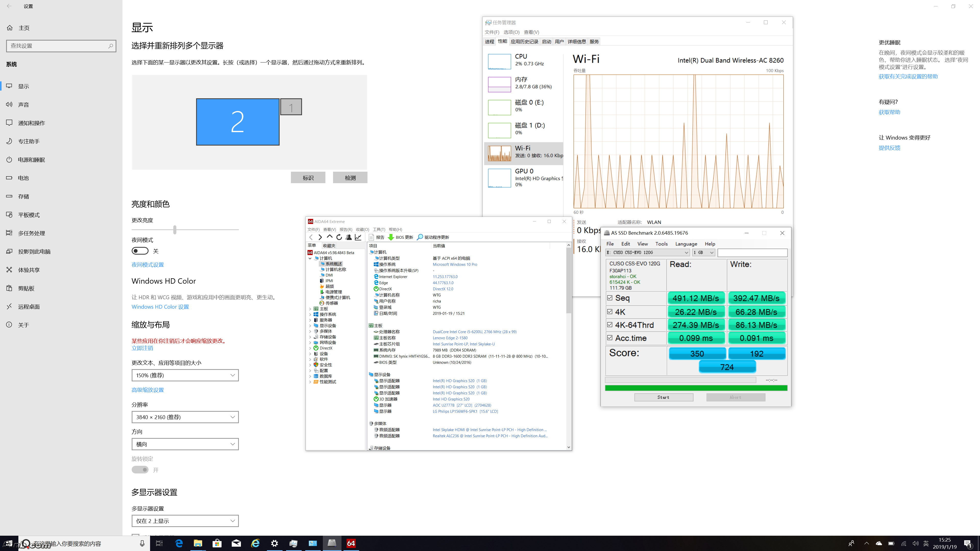Open the 1 GB test size dropdown
Viewport: 980px width, 551px height.
pos(703,253)
